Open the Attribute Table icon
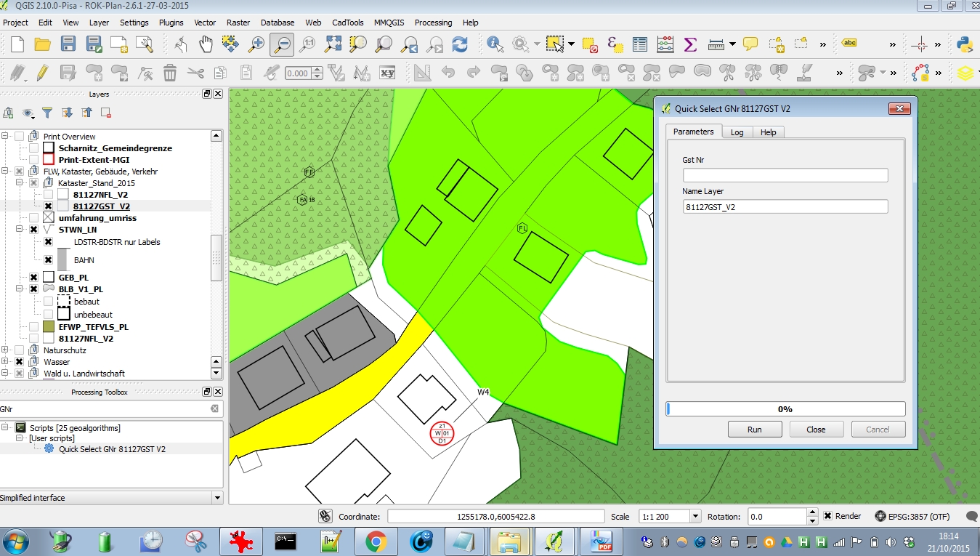This screenshot has width=980, height=556. point(639,43)
